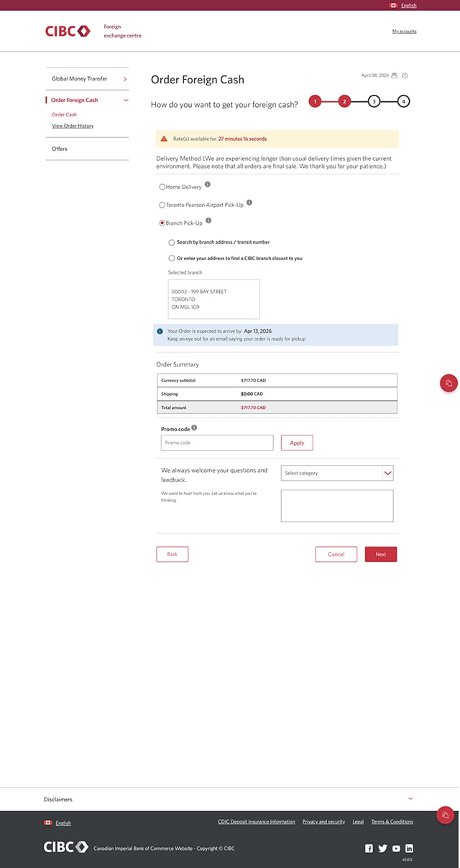Click the selected branch 199 Bay Street box
This screenshot has height=868, width=460.
pos(213,300)
